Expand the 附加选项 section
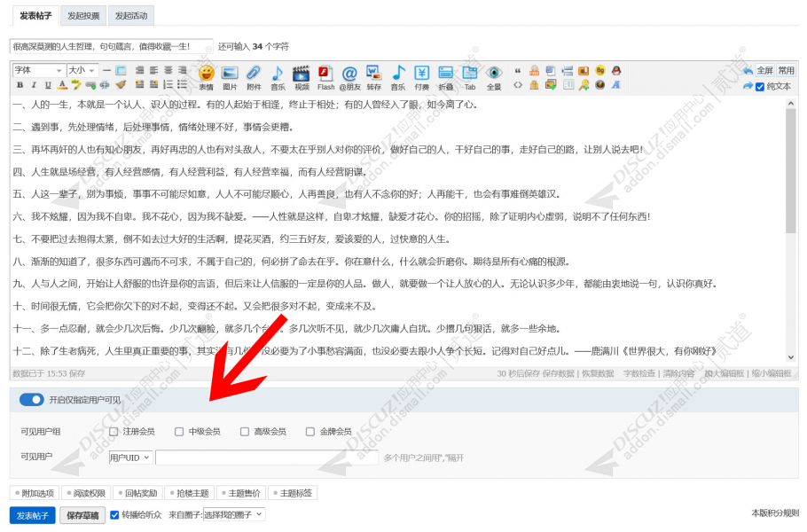 pos(35,493)
